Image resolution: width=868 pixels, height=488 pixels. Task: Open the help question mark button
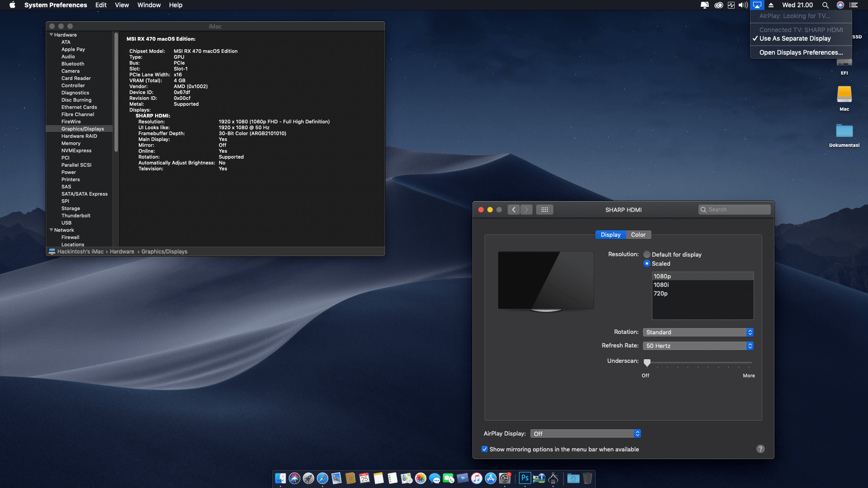(760, 449)
